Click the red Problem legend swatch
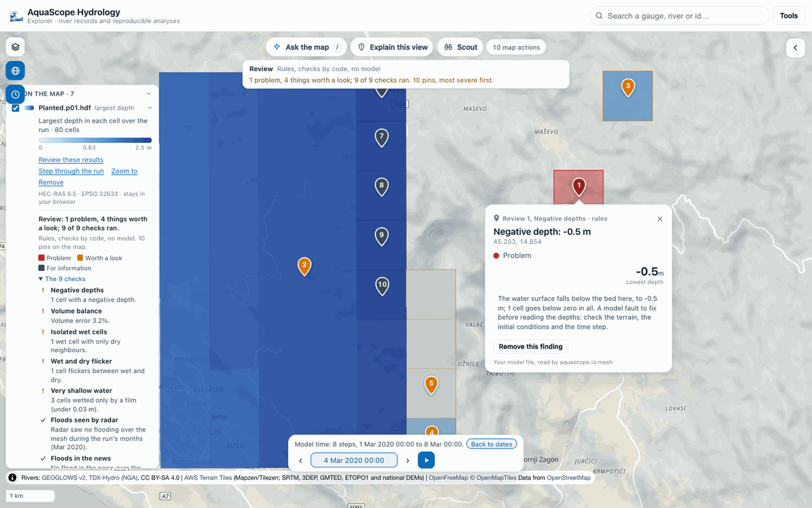Screen dimensions: 812x508 pos(41,258)
